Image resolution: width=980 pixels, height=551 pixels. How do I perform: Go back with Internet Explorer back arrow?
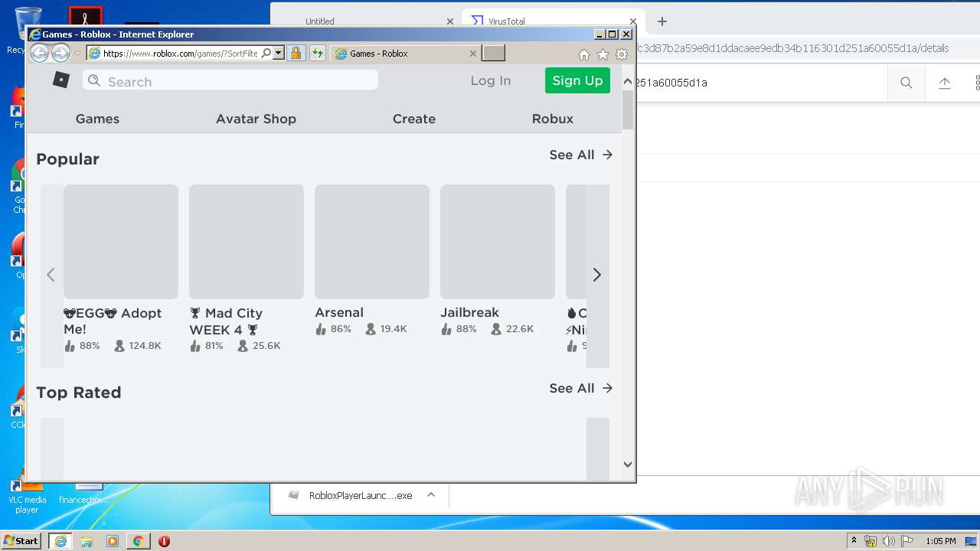[x=39, y=53]
